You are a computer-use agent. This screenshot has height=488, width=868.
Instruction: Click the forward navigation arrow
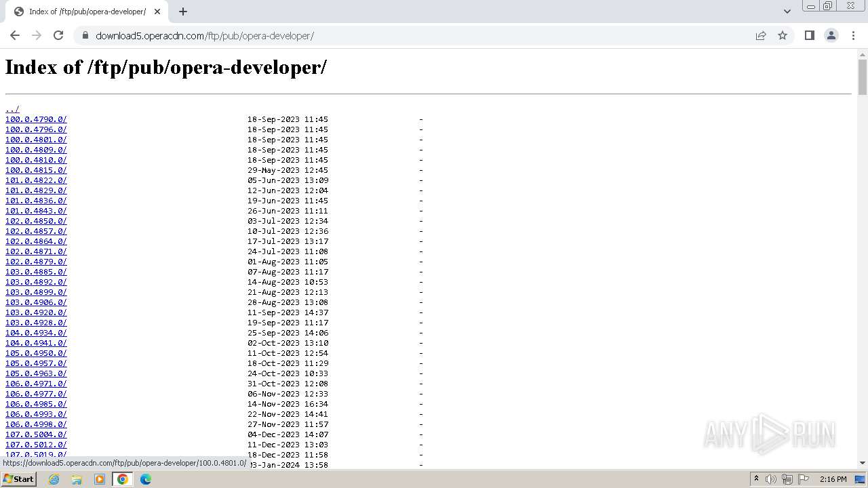point(37,35)
